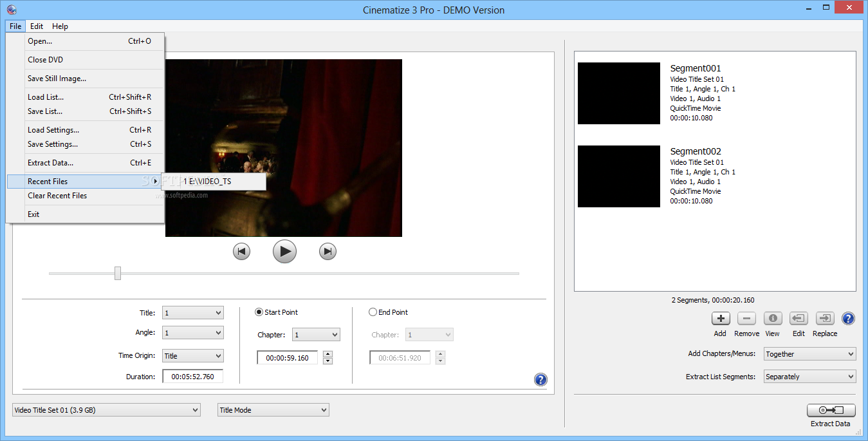
Task: Open the Title Mode dropdown
Action: click(273, 410)
